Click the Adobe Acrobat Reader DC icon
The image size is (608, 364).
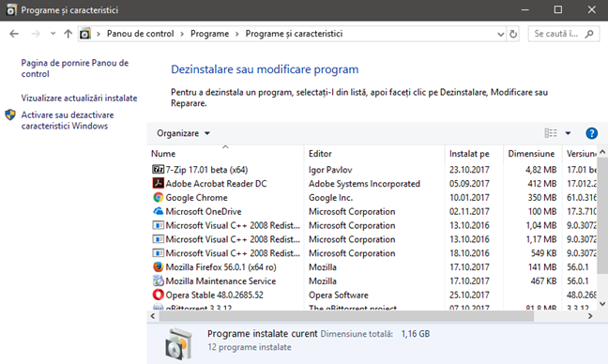coord(158,183)
